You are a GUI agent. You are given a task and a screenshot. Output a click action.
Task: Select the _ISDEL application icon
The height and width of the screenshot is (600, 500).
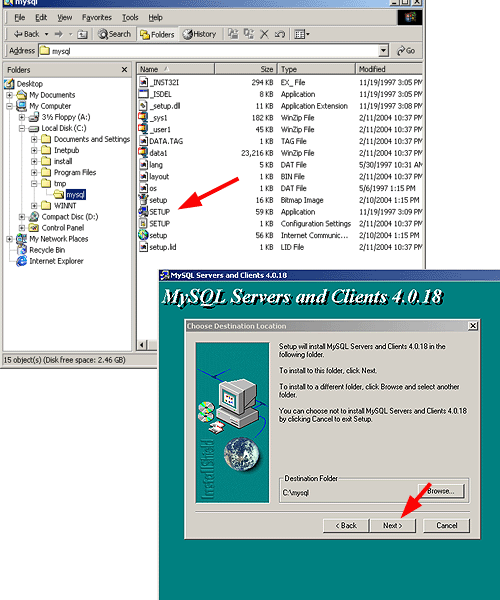143,94
